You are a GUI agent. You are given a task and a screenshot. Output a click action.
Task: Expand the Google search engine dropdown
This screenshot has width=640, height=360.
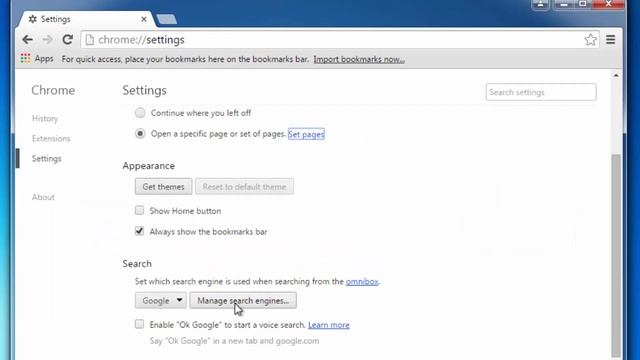tap(161, 300)
